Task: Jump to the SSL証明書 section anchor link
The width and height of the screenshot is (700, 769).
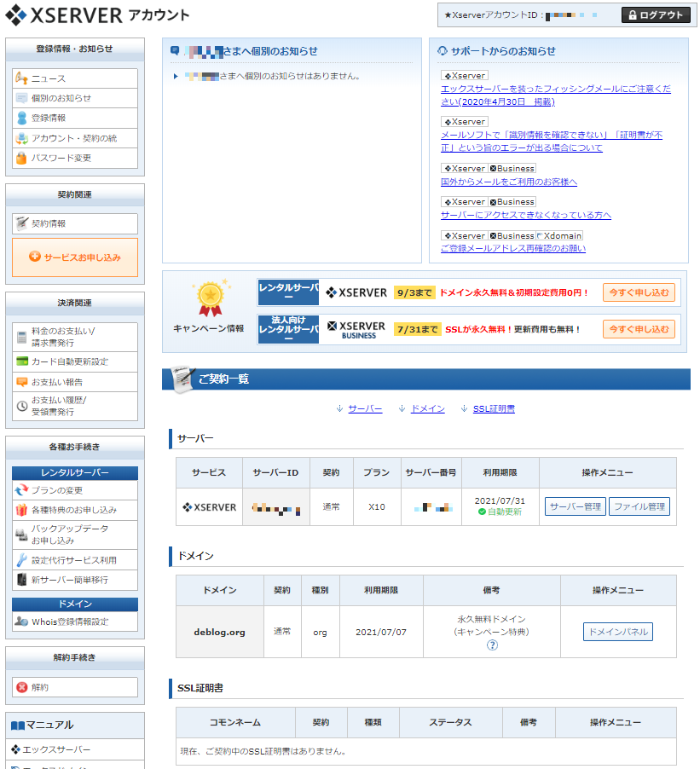Action: click(494, 408)
